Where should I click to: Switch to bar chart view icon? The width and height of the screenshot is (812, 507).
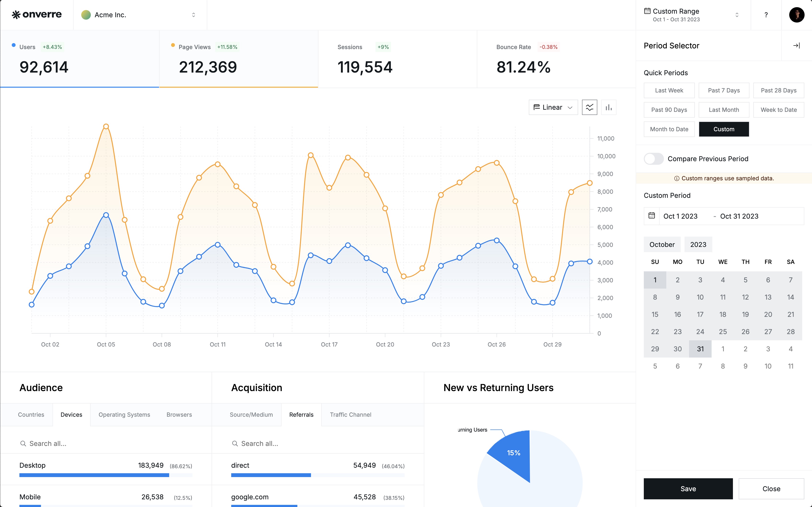coord(608,107)
